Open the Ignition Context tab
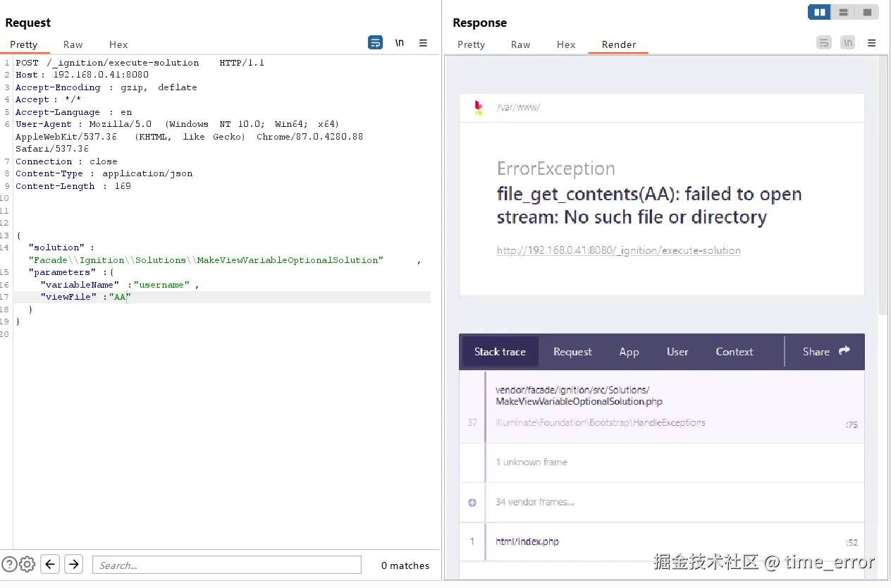891x588 pixels. [x=735, y=351]
